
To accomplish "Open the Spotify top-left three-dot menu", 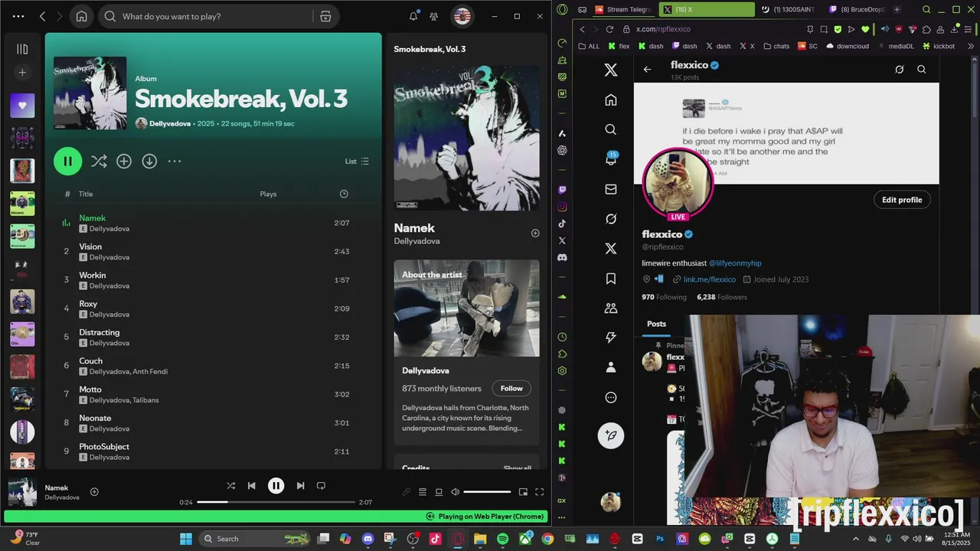I will pyautogui.click(x=18, y=16).
